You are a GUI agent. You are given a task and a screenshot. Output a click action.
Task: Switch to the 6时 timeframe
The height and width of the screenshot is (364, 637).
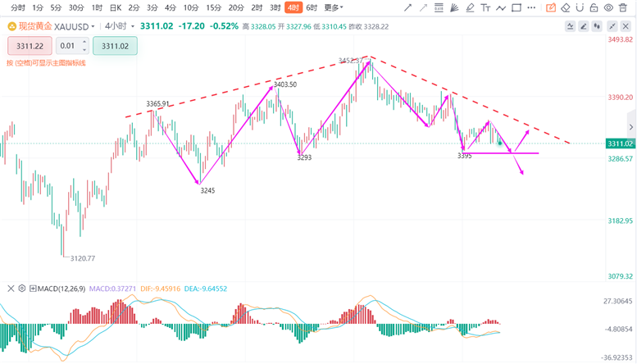tap(312, 7)
